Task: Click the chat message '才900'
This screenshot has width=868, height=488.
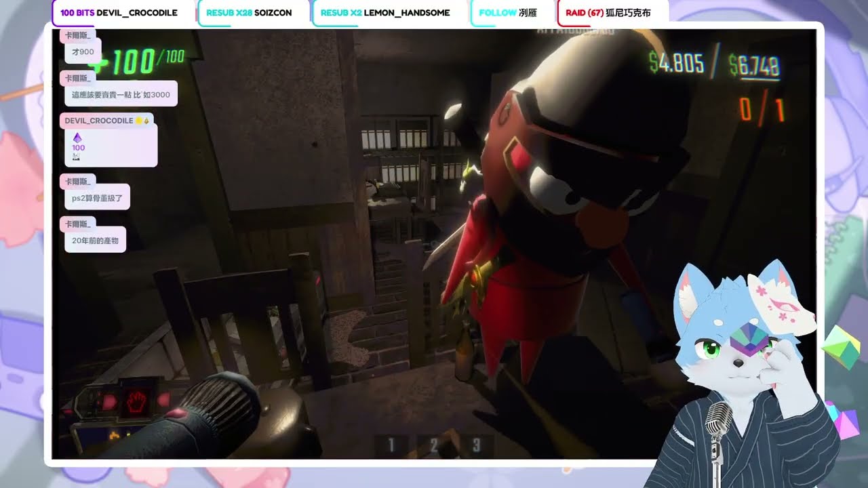Action: 83,52
